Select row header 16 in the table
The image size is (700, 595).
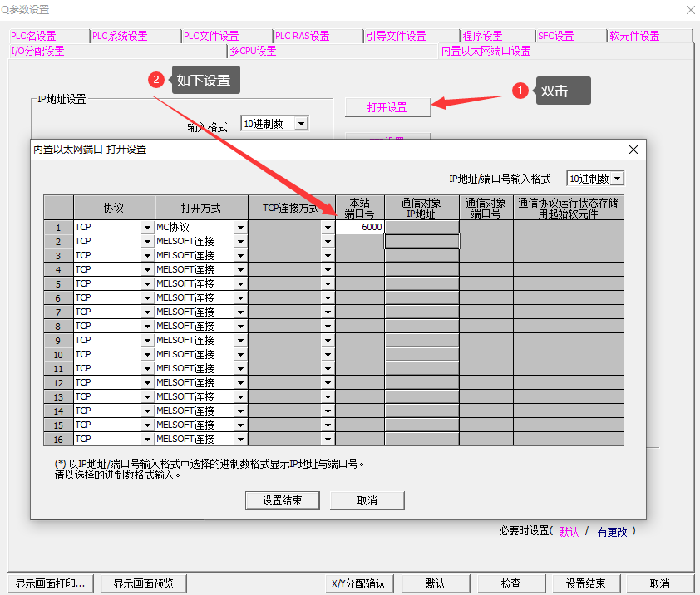[58, 439]
